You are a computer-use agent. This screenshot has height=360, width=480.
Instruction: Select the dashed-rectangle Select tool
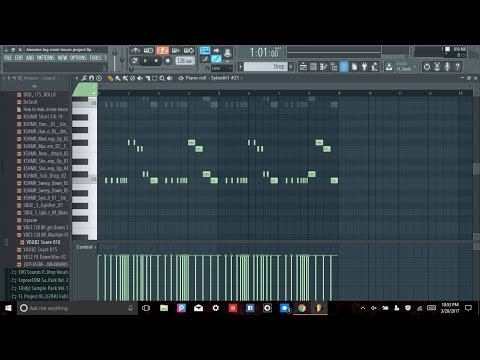pyautogui.click(x=155, y=78)
